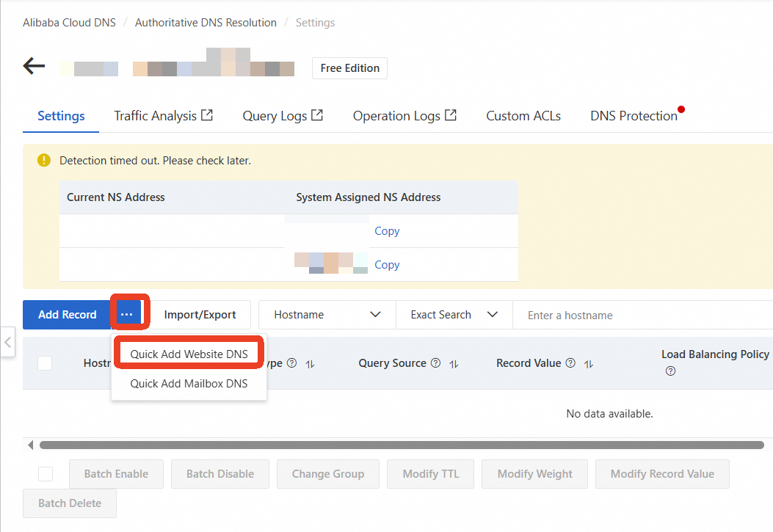Click the Settings breadcrumb text

(x=315, y=23)
